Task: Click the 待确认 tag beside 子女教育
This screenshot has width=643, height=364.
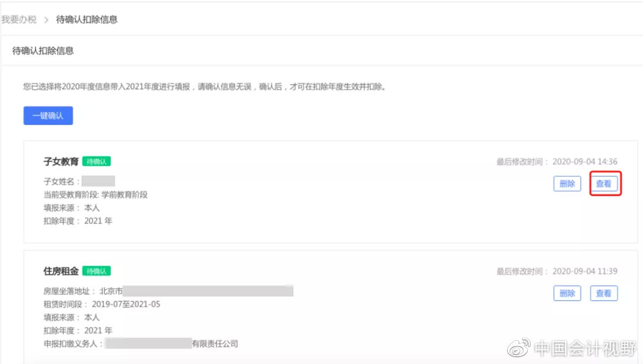Action: pos(96,161)
